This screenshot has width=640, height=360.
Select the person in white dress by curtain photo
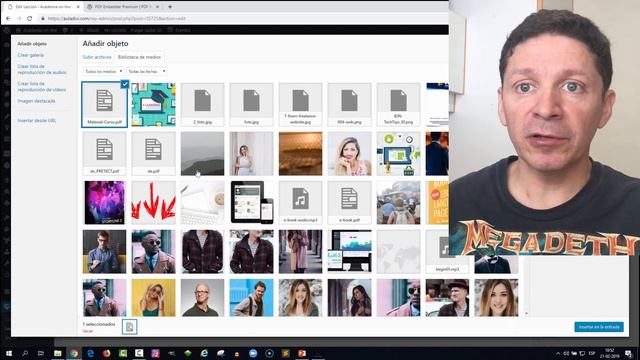pyautogui.click(x=251, y=153)
